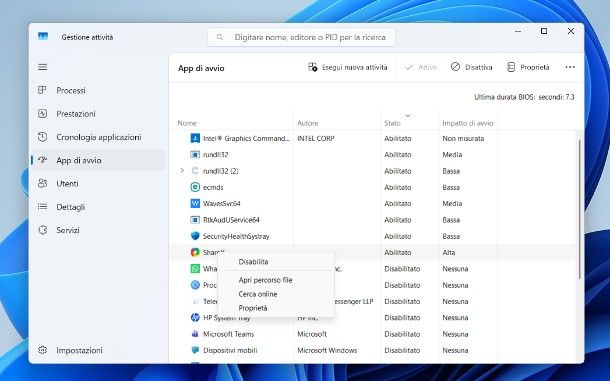Image resolution: width=610 pixels, height=381 pixels.
Task: Click the Microsoft Teams Disabilitato status
Action: point(402,334)
